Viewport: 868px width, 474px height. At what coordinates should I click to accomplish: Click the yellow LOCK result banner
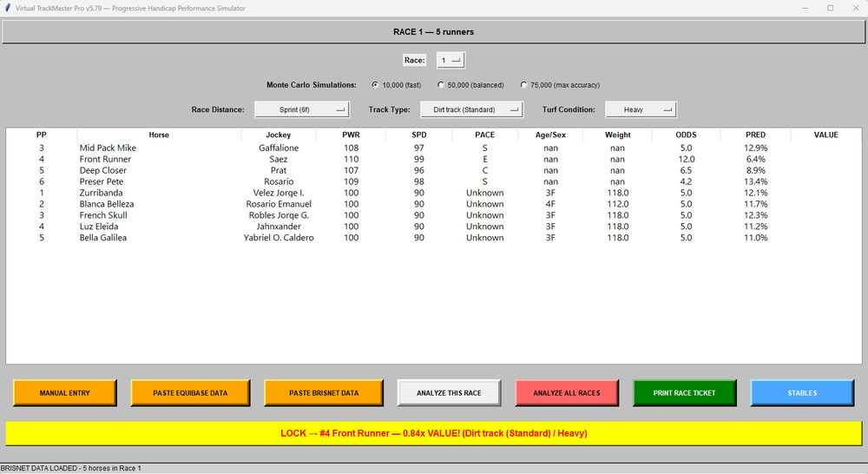pyautogui.click(x=434, y=432)
